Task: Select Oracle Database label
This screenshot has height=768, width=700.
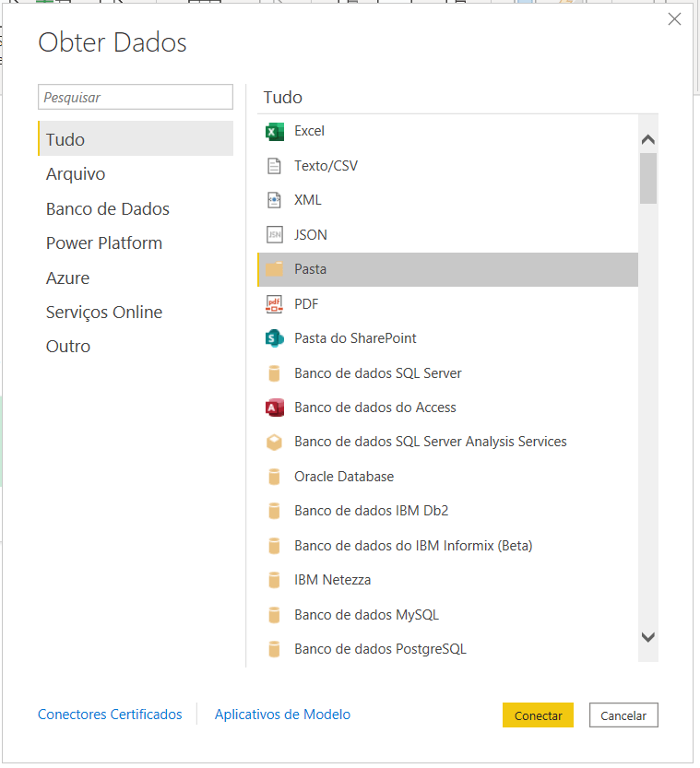Action: pos(344,477)
